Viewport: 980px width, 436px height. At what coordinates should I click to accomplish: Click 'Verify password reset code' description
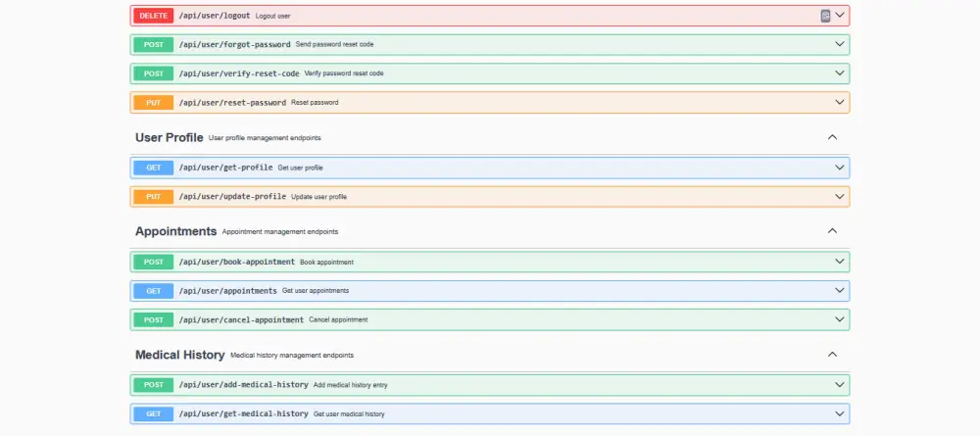tap(344, 73)
